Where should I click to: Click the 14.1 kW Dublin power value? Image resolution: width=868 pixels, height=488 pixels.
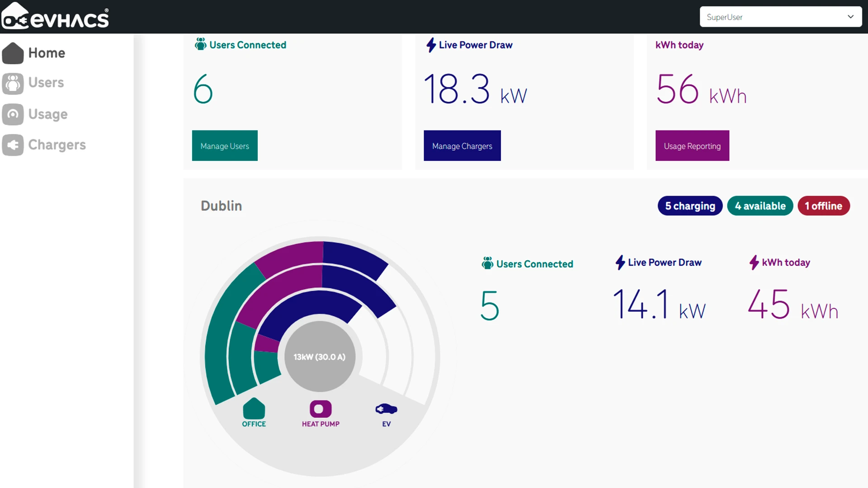pos(659,305)
